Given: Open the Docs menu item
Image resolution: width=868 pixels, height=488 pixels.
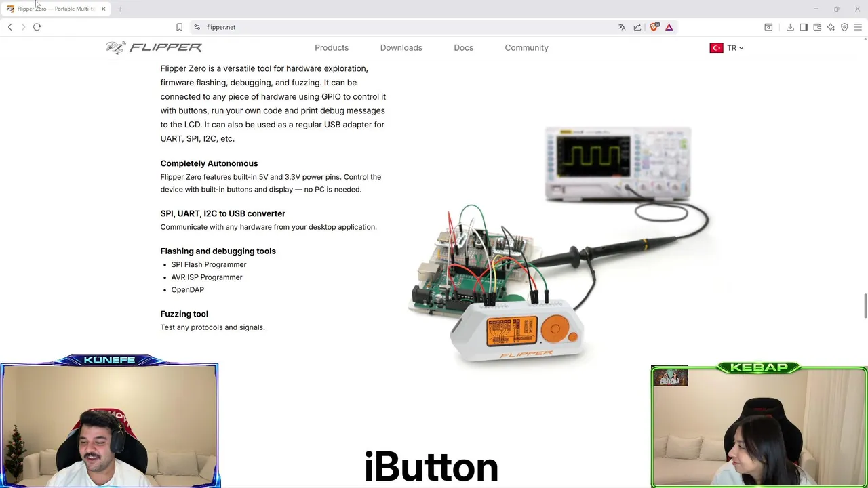Looking at the screenshot, I should click(x=464, y=47).
